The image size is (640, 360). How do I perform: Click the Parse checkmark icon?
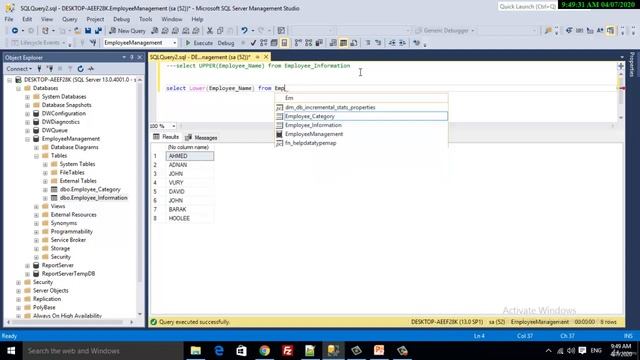pos(253,43)
